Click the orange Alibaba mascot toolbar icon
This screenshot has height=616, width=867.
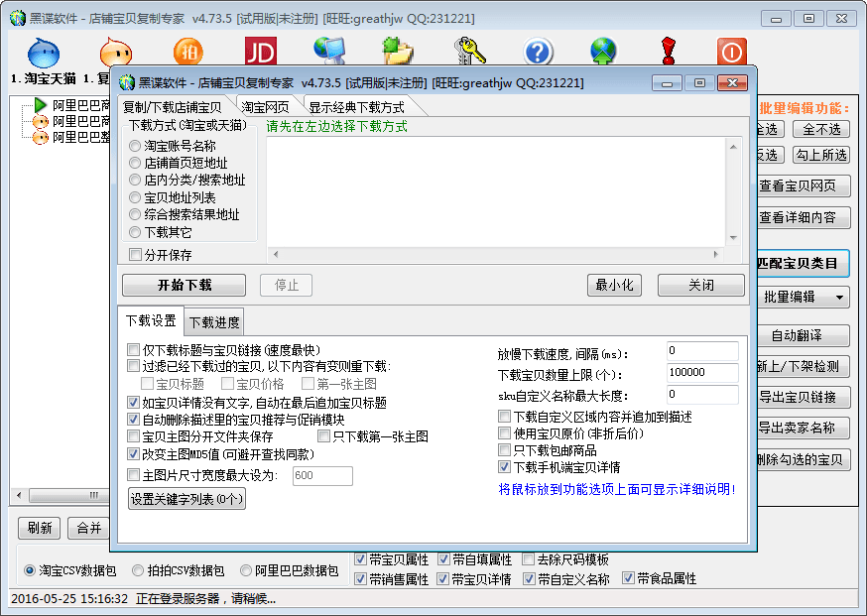116,52
